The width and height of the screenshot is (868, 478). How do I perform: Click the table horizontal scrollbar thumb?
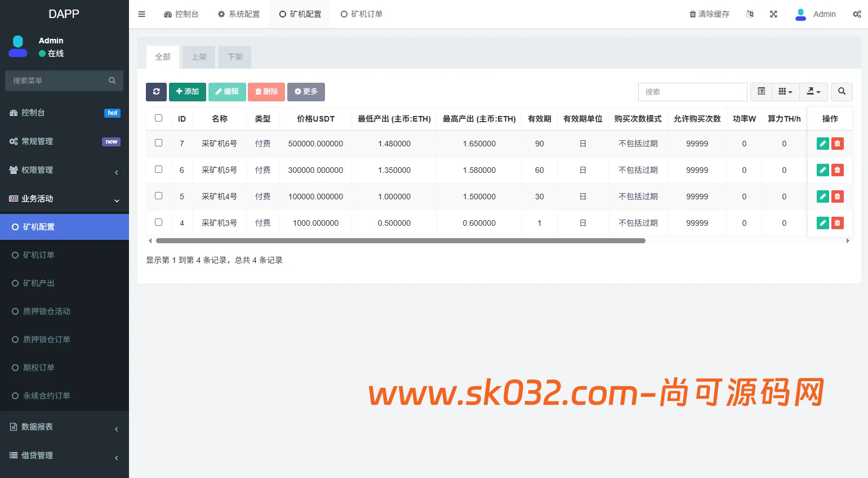(400, 240)
